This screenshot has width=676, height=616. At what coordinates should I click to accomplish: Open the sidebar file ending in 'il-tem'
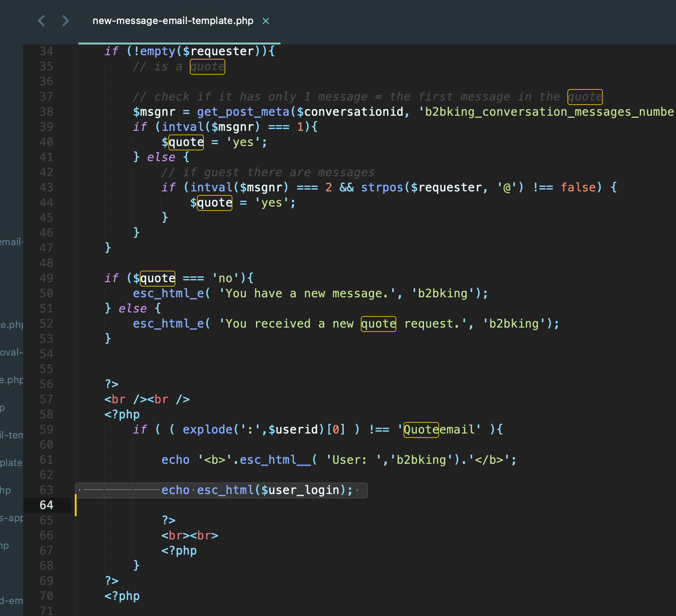click(x=12, y=435)
